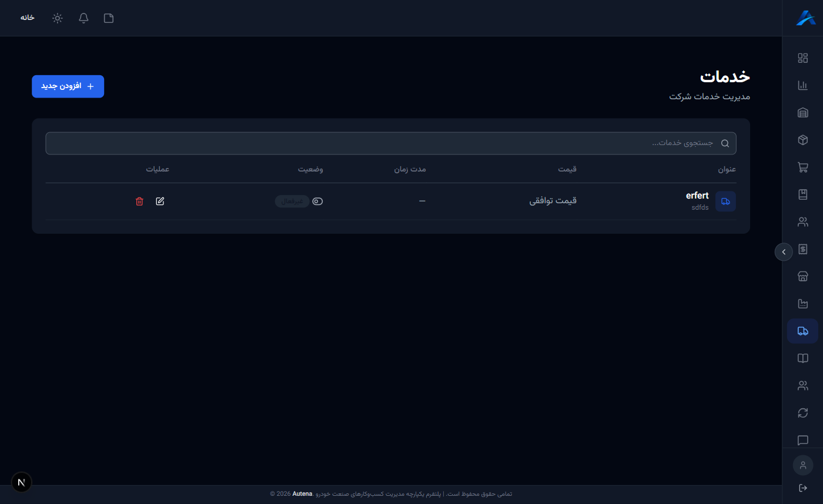Screen dimensions: 823x504
Task: Open the upper users sidebar icon
Action: click(802, 221)
